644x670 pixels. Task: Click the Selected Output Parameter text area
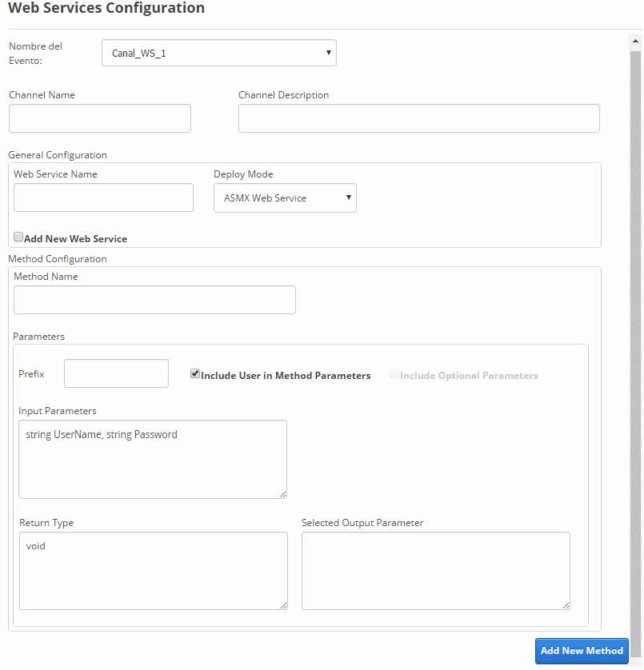pos(436,571)
